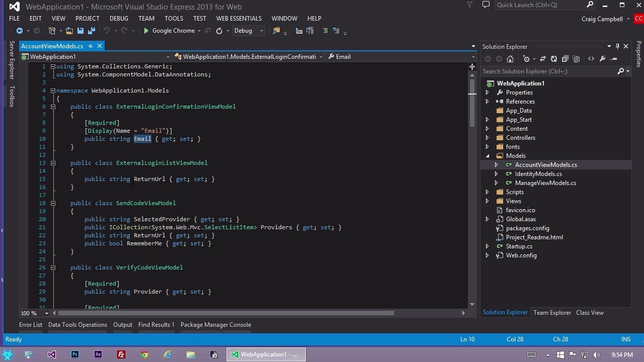Click the Solution Explorer Home icon
The width and height of the screenshot is (644, 362).
click(510, 59)
